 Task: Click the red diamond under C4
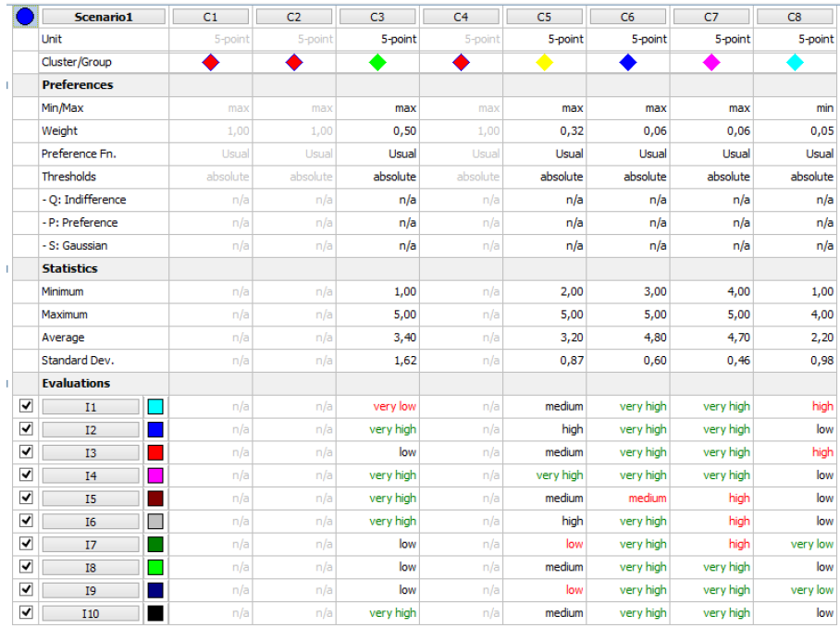click(x=461, y=62)
